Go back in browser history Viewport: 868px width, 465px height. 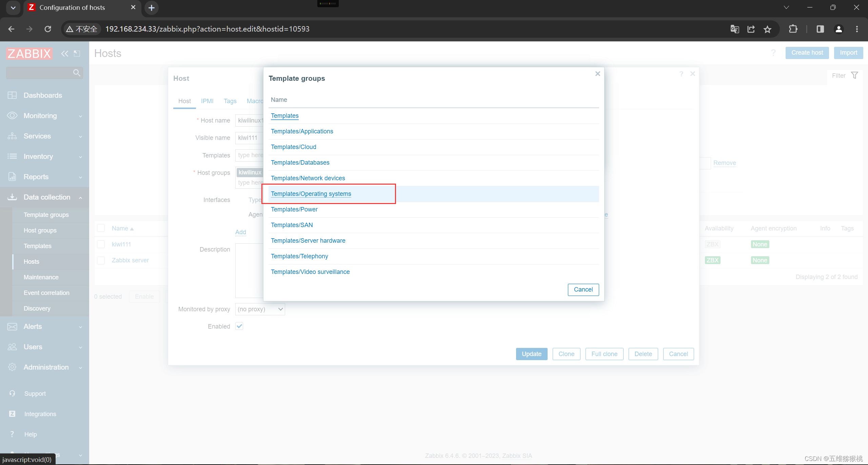pos(11,29)
